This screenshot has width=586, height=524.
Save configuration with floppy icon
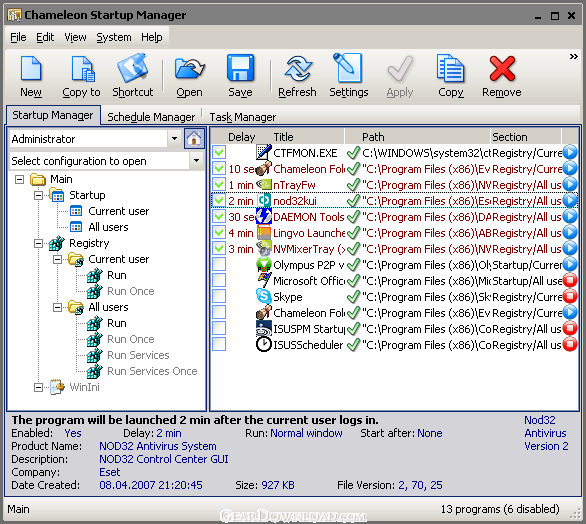[240, 68]
